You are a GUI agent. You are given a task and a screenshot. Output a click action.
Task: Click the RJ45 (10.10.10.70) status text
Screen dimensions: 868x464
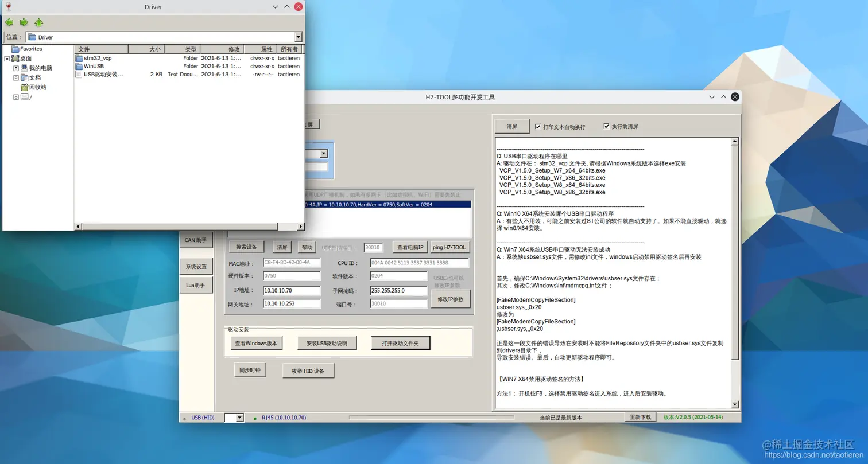[x=284, y=418]
